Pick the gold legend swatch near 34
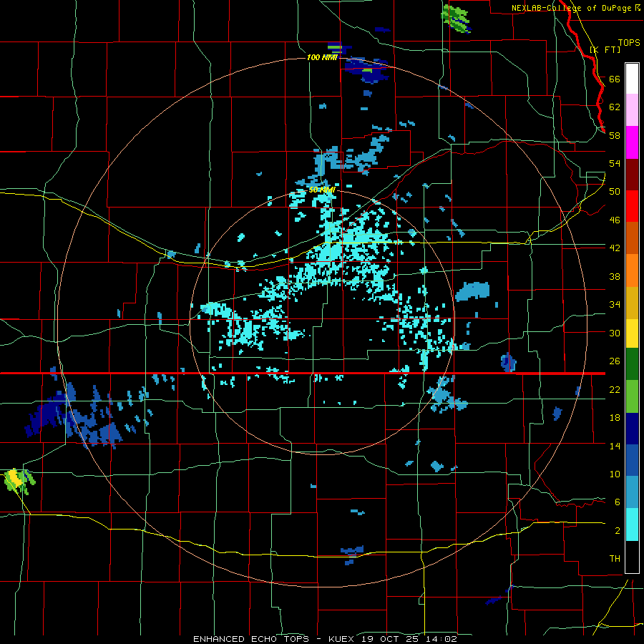Screen dimensions: 644x644 pos(632,303)
